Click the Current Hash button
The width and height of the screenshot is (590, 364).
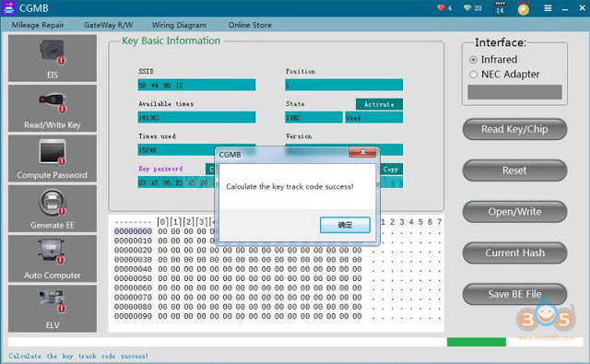(x=514, y=252)
